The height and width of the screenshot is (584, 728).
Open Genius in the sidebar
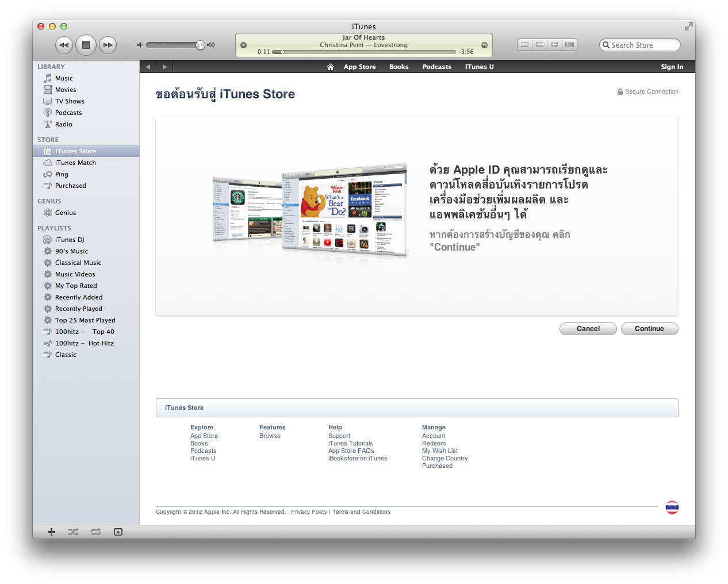[86, 213]
